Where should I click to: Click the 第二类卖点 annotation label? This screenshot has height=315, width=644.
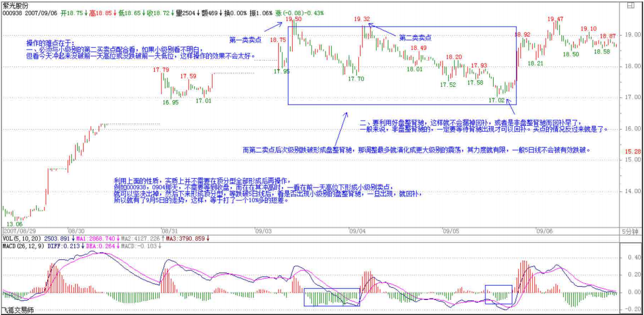[x=415, y=37]
